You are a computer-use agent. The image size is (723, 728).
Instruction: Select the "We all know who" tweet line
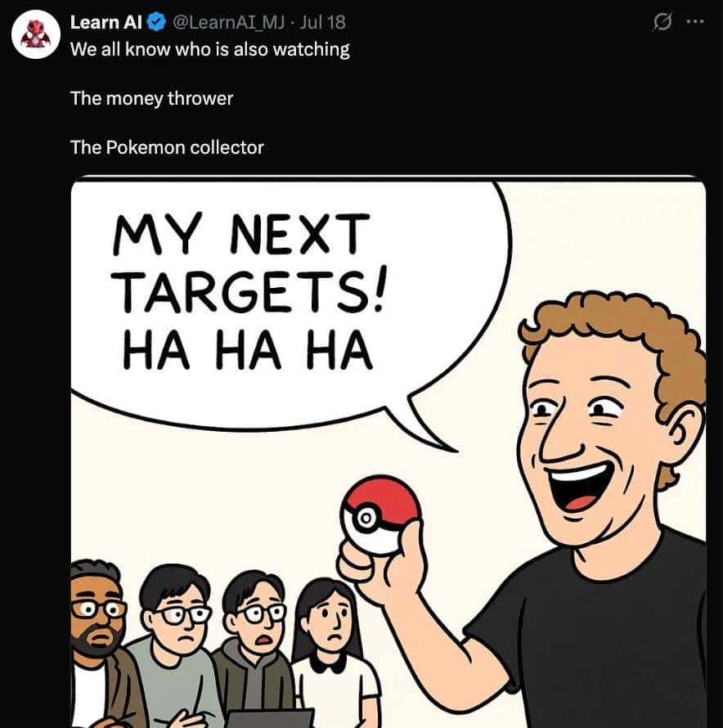tap(209, 49)
